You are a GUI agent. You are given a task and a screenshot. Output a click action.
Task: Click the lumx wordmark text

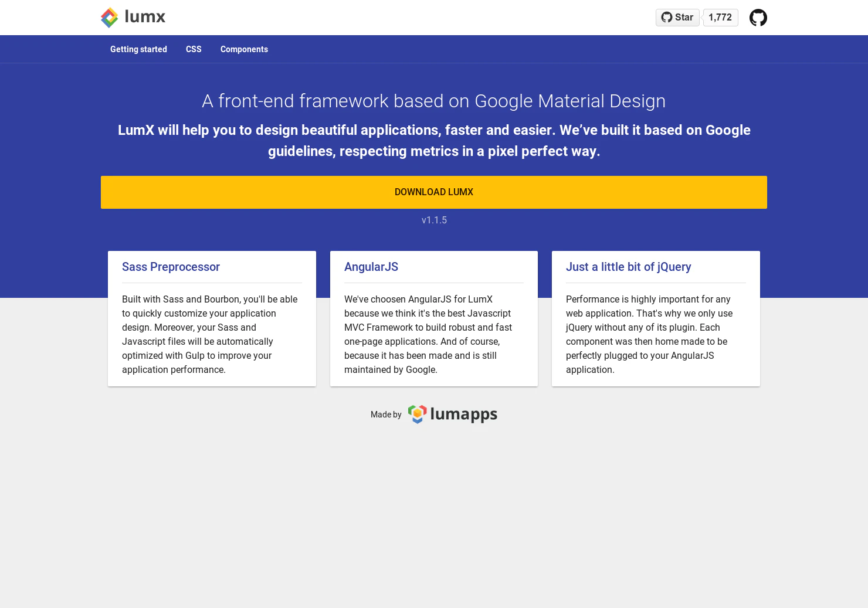tap(145, 16)
